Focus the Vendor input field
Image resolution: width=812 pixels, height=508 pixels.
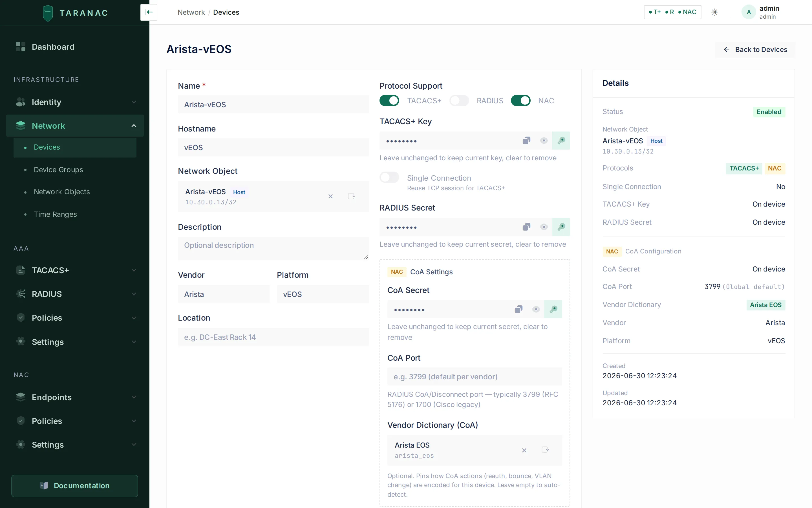tap(224, 294)
